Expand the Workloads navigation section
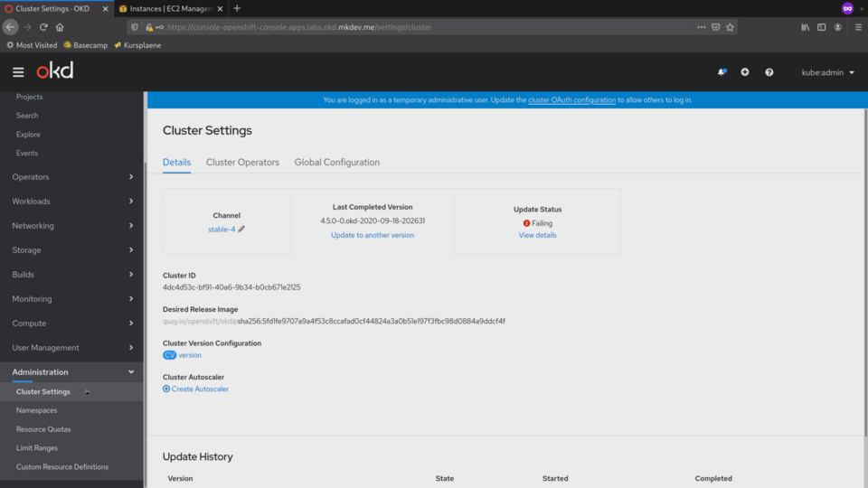Viewport: 868px width, 488px height. coord(72,202)
